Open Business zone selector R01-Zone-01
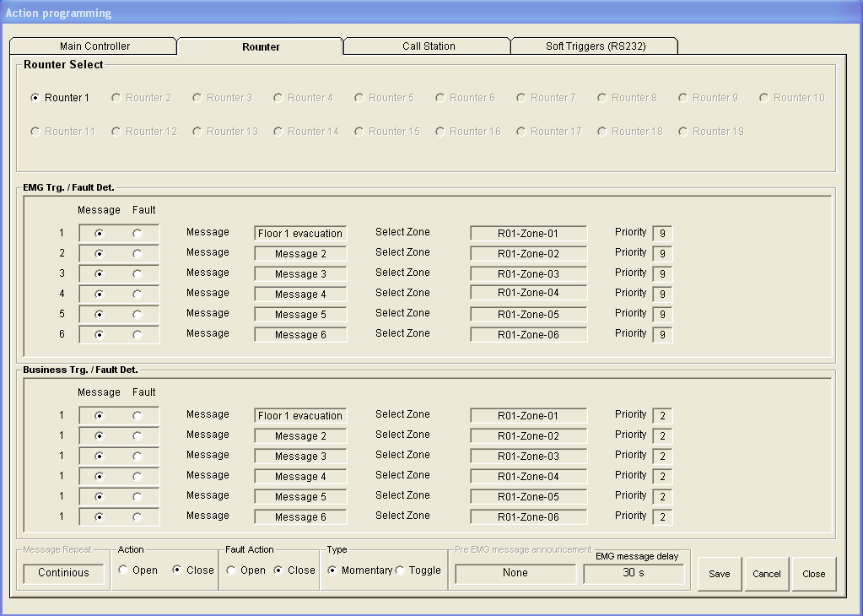This screenshot has height=616, width=863. pyautogui.click(x=528, y=416)
